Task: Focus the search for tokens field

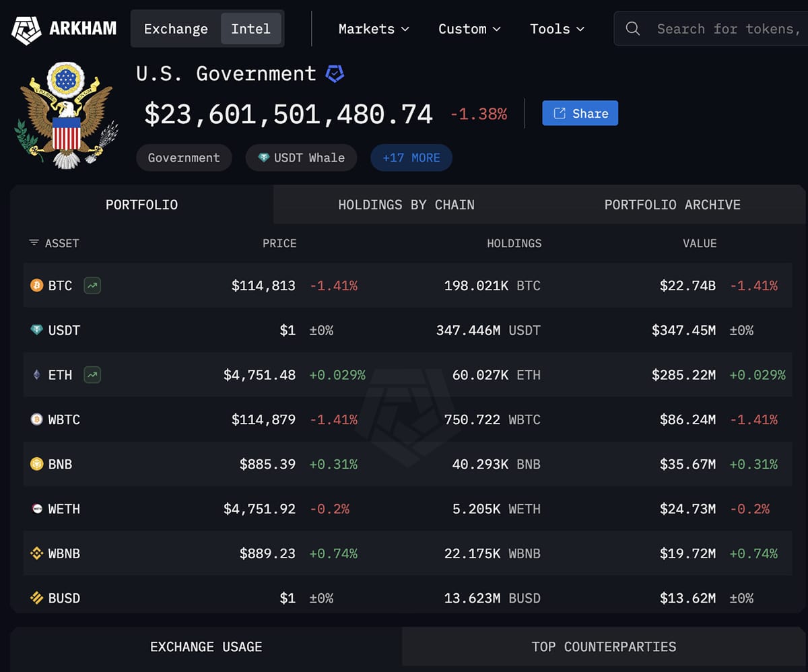Action: (x=710, y=29)
